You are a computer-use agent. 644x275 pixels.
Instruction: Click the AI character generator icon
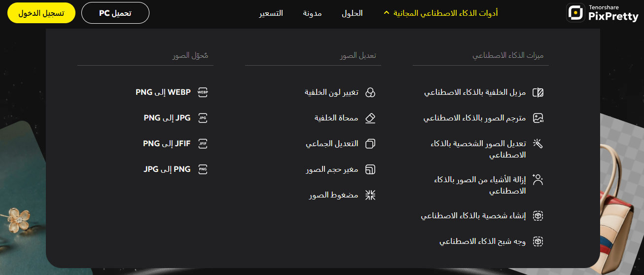(538, 216)
